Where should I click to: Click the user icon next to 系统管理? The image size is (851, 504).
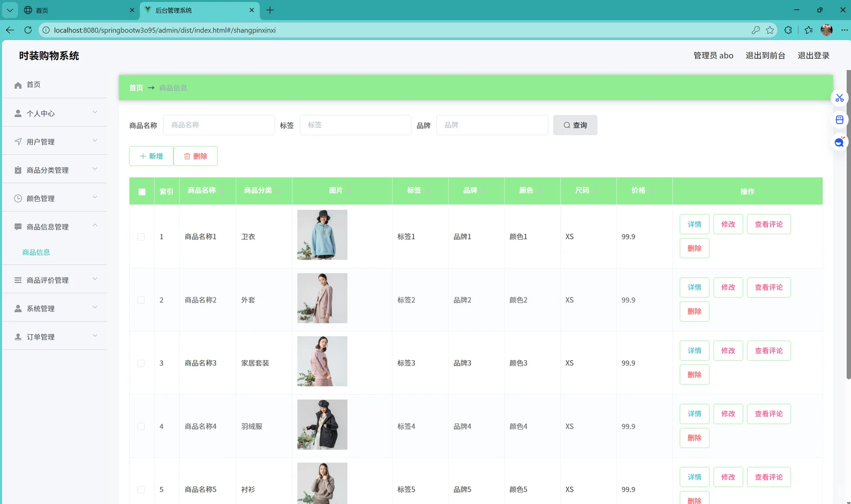(x=18, y=308)
